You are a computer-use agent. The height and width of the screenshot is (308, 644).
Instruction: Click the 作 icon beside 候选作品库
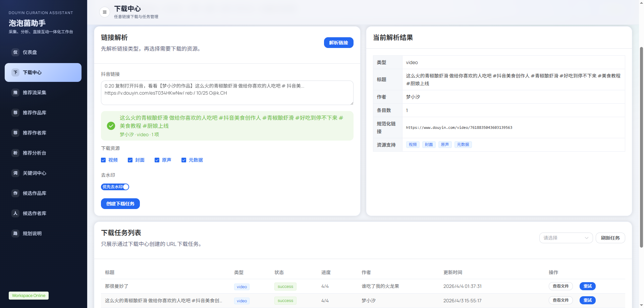click(x=15, y=193)
